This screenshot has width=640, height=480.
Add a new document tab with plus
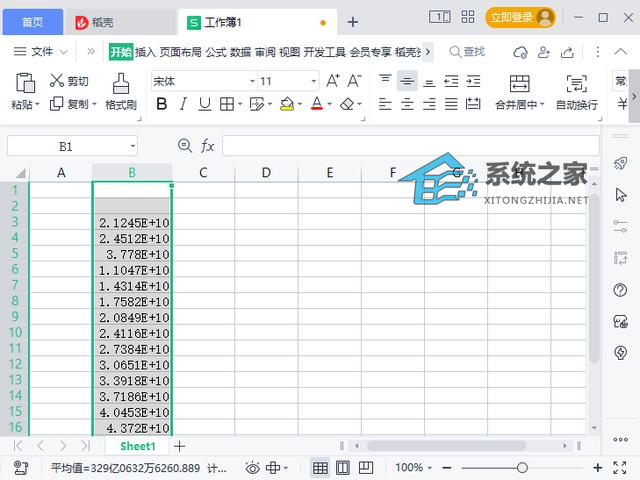tap(353, 22)
